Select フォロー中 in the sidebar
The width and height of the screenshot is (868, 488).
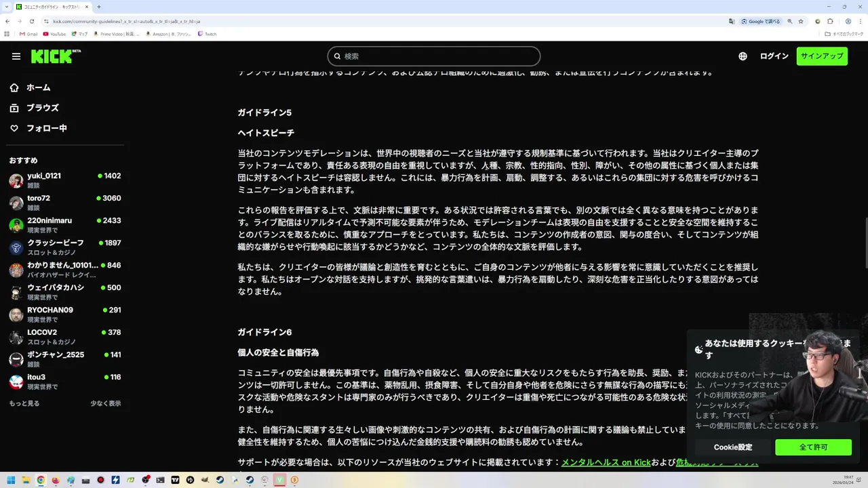(x=46, y=128)
